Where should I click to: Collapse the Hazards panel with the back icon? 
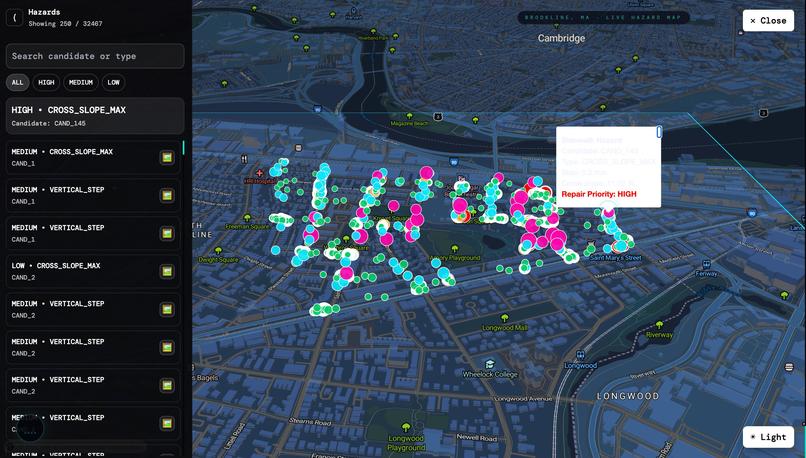pyautogui.click(x=14, y=17)
